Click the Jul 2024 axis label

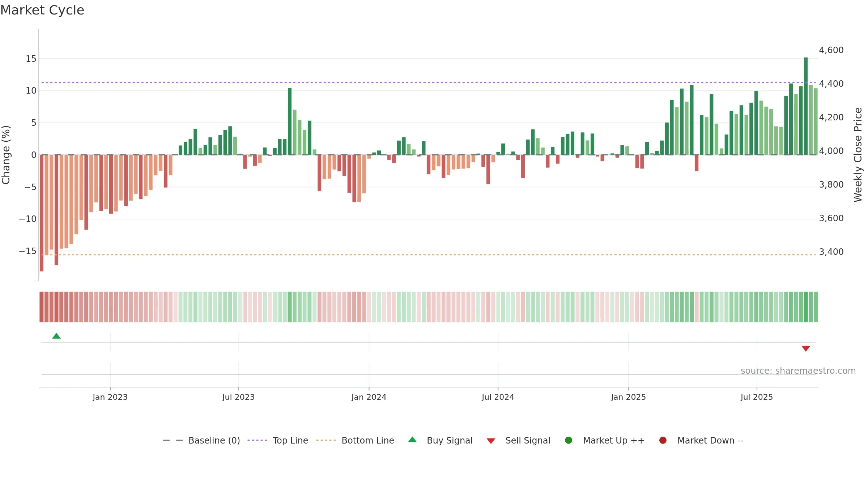[x=498, y=397]
